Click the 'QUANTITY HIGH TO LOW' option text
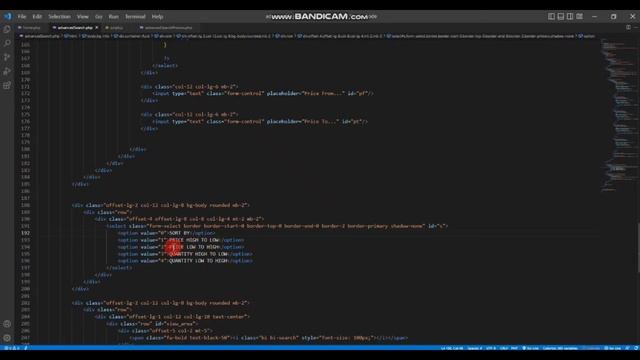Screen dimensions: 640x360 (x=198, y=254)
